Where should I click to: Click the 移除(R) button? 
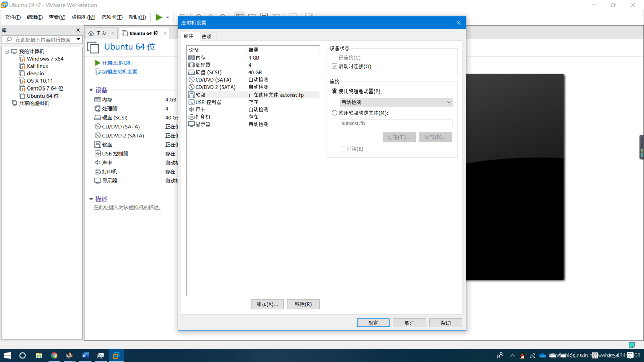tap(303, 304)
